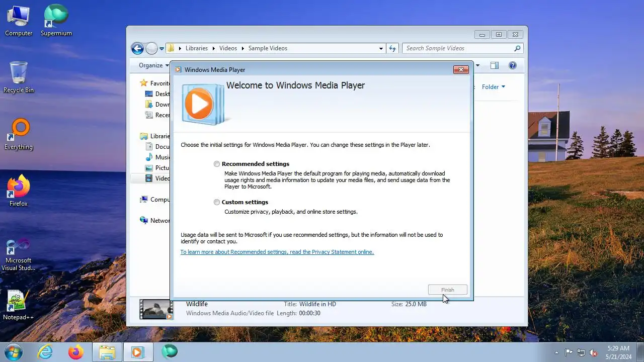Select Desktop in the Favorites list

[x=157, y=94]
